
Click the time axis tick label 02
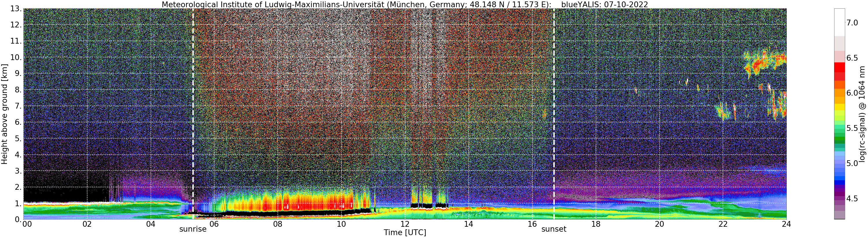(x=87, y=224)
